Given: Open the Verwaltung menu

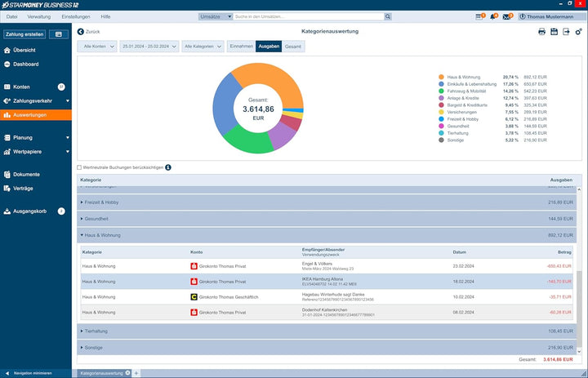Looking at the screenshot, I should click(x=39, y=16).
